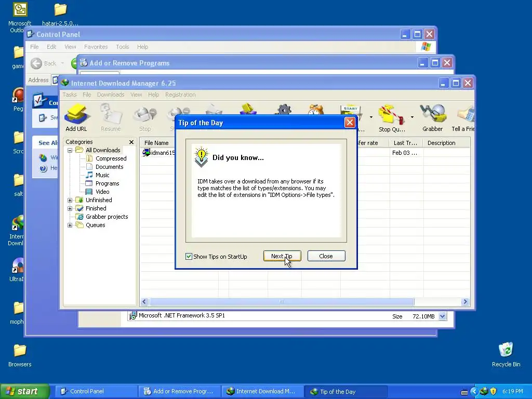Collapse the All Downloads tree node
This screenshot has width=532, height=399.
pos(70,150)
